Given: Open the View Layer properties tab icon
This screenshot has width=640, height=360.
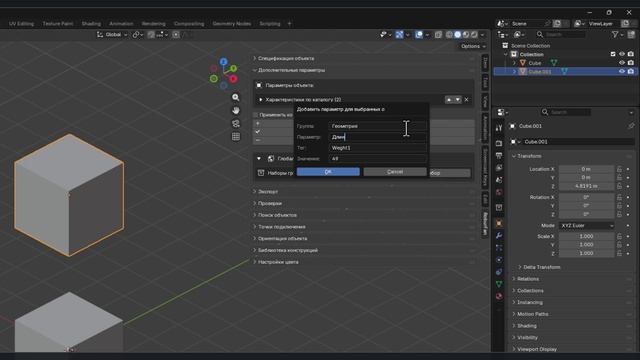Looking at the screenshot, I should pyautogui.click(x=499, y=167).
